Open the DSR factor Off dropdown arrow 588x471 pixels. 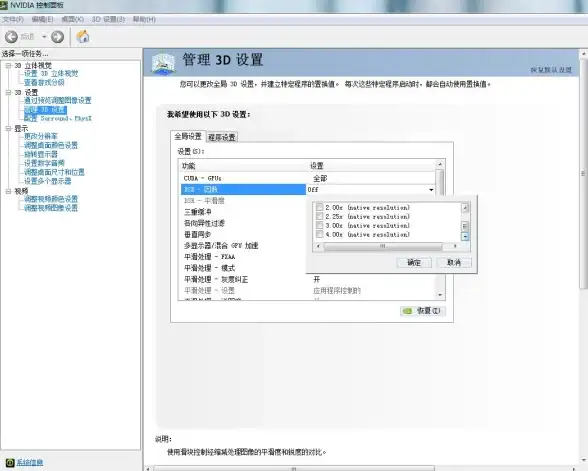click(431, 190)
